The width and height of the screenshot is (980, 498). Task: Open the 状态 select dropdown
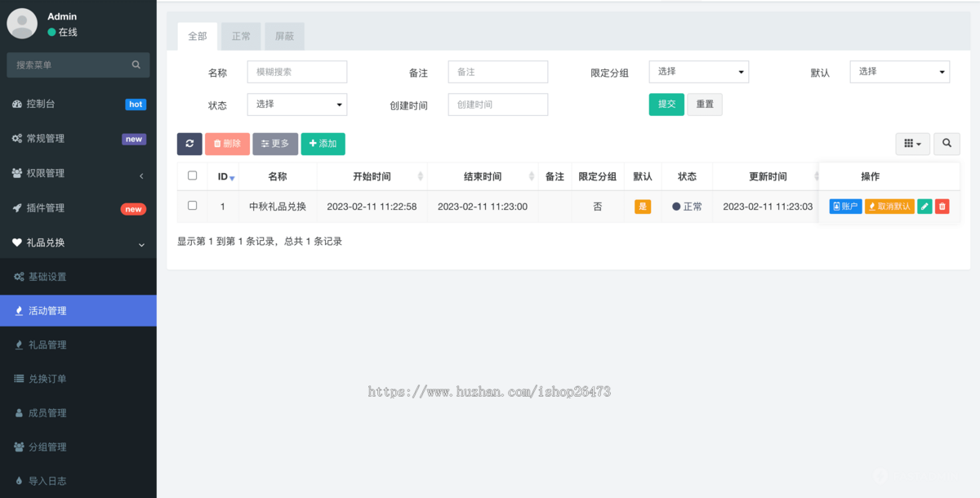pos(297,104)
